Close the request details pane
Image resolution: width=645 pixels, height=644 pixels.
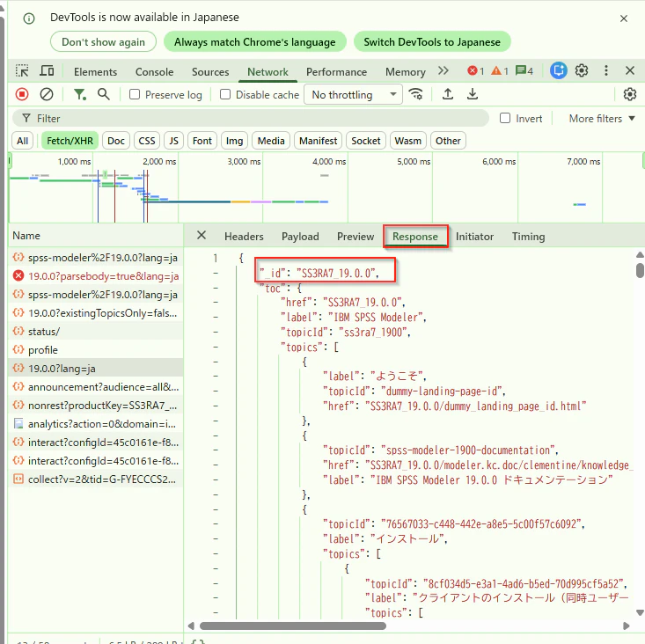pos(202,235)
